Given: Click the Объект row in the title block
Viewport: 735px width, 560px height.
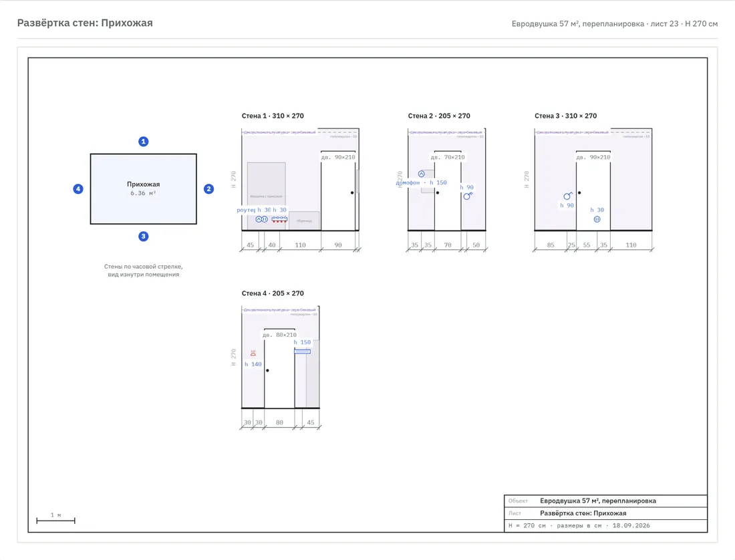Looking at the screenshot, I should click(x=605, y=501).
